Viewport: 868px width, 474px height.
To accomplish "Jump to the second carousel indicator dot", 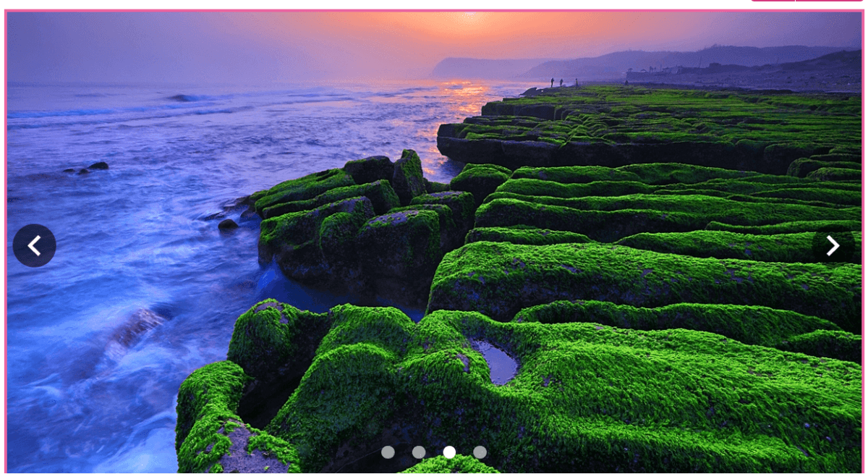I will (419, 452).
